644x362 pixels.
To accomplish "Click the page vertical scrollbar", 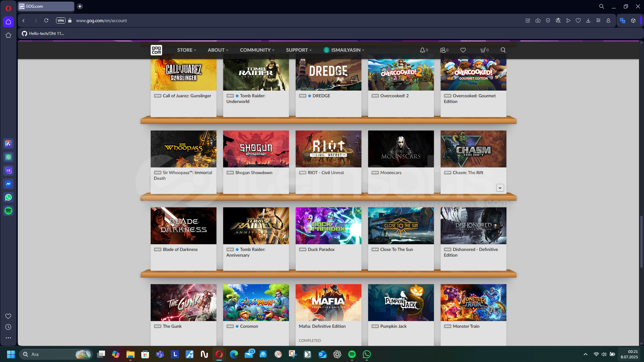I will [641, 242].
